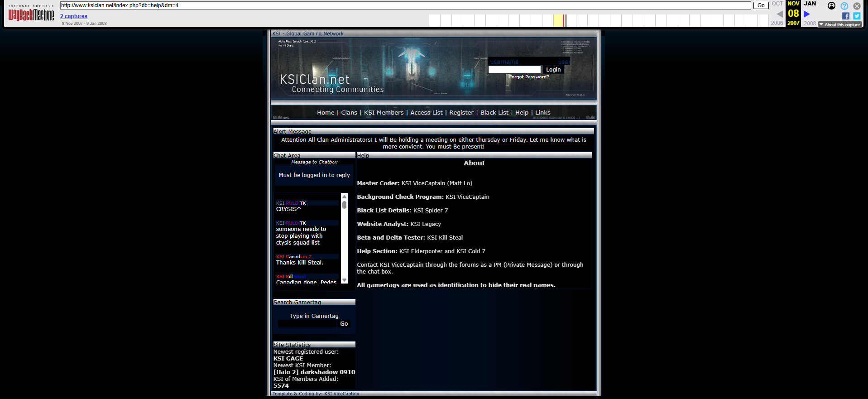Go to next capture with blue arrow
Viewport: 868px width, 399px height.
[806, 14]
